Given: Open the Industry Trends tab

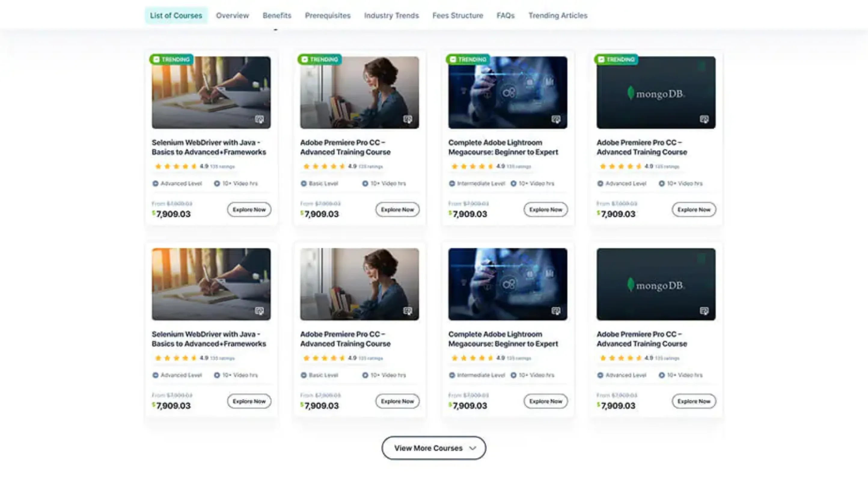Looking at the screenshot, I should (391, 15).
